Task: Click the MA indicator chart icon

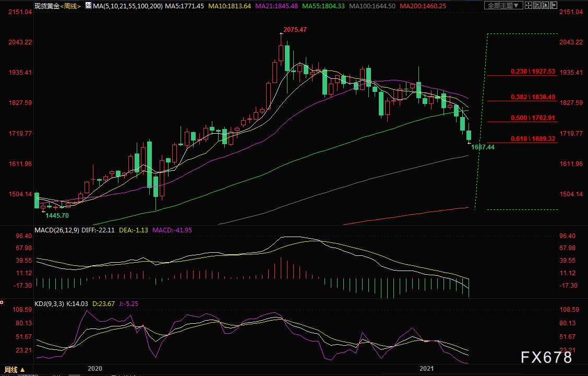Action: coord(88,6)
